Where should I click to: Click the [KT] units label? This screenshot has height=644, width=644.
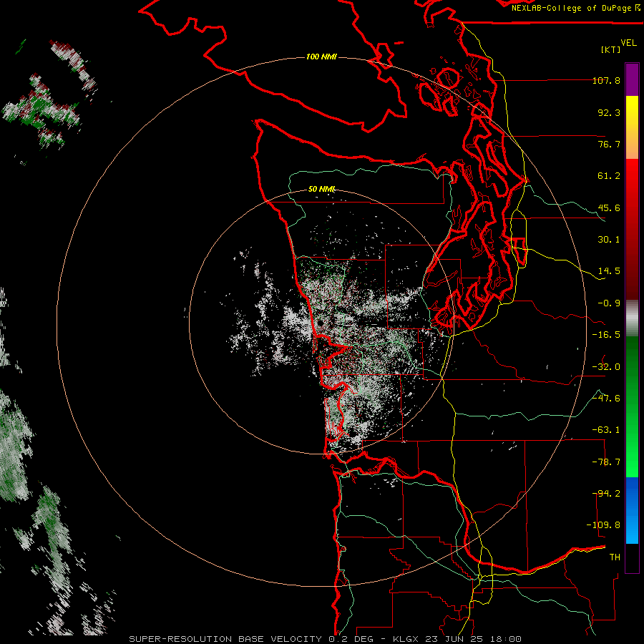[x=610, y=49]
